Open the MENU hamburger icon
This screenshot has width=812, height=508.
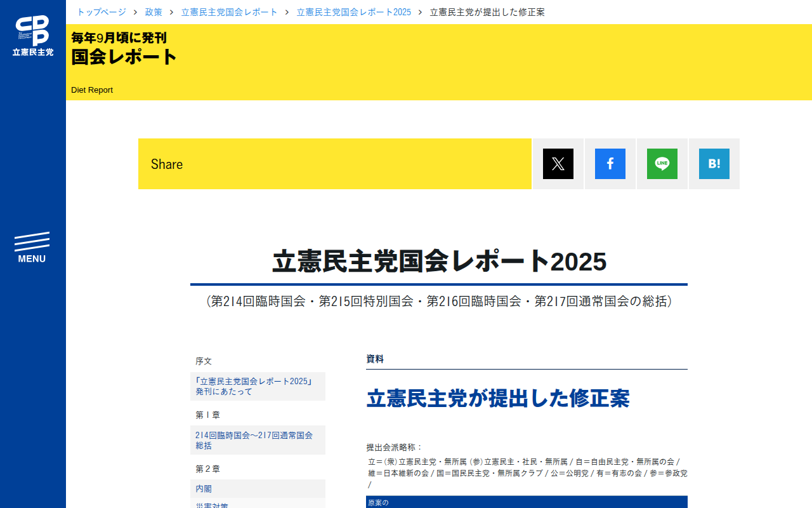pos(32,248)
